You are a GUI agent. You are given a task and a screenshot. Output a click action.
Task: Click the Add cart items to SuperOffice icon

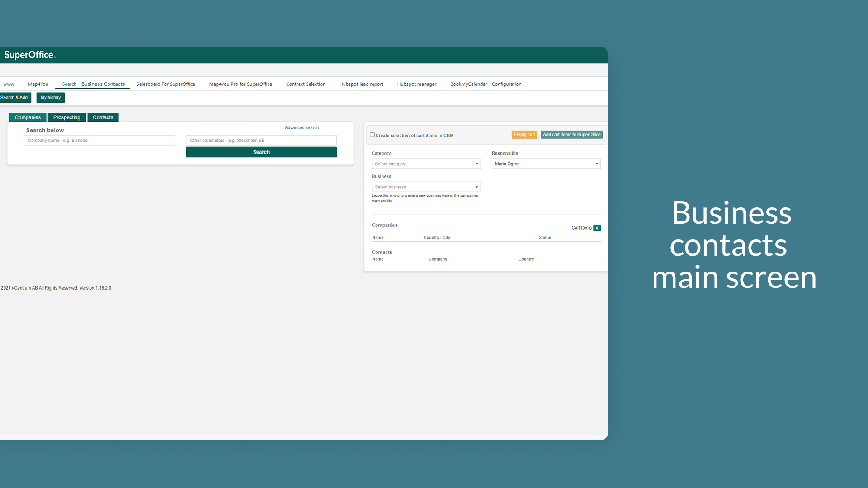coord(571,135)
